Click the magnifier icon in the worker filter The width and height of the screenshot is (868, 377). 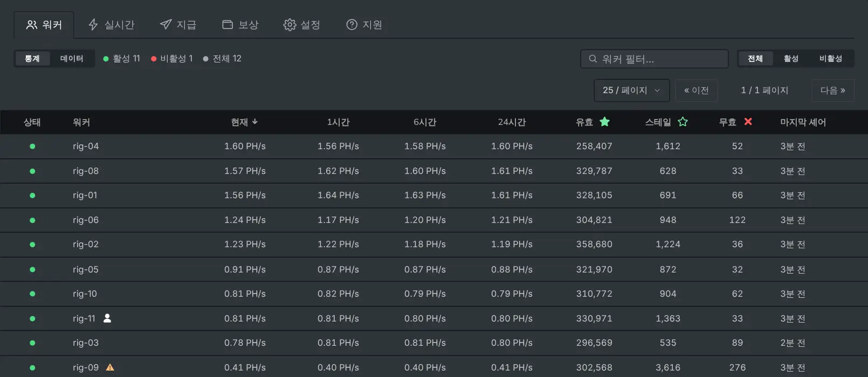pyautogui.click(x=593, y=59)
